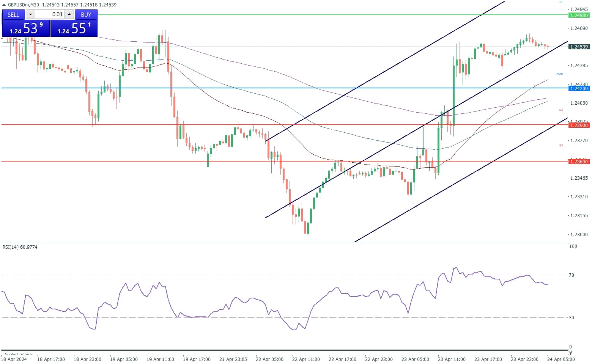Click the 1.24845 price axis value
The height and width of the screenshot is (364, 592).
click(x=579, y=9)
